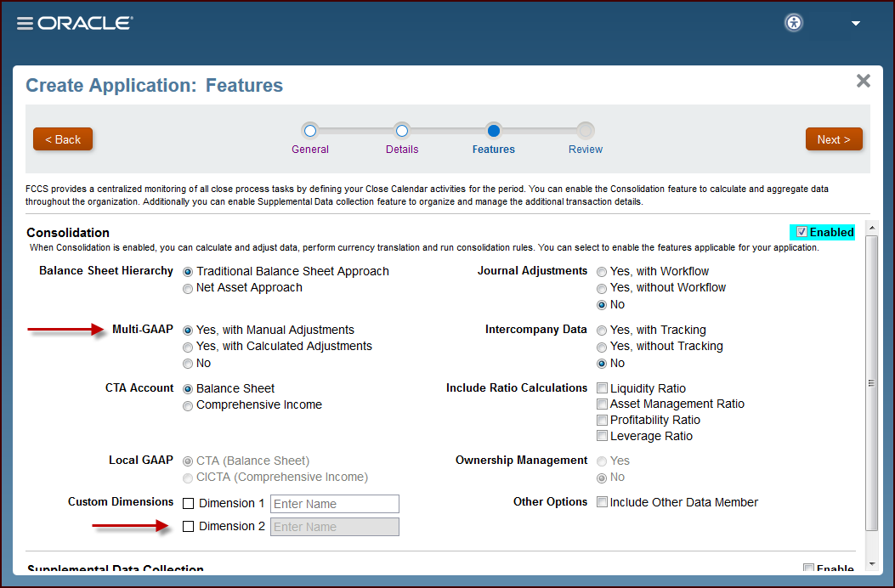The width and height of the screenshot is (895, 588).
Task: Click the Custom Dimensions label
Action: point(121,502)
